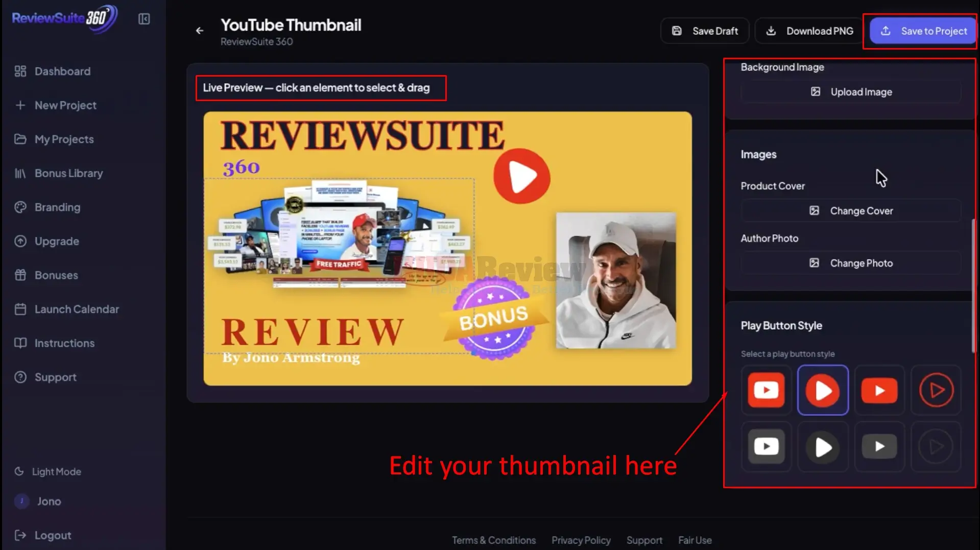This screenshot has width=980, height=550.
Task: Click the Upgrade icon in the sidebar
Action: point(20,241)
